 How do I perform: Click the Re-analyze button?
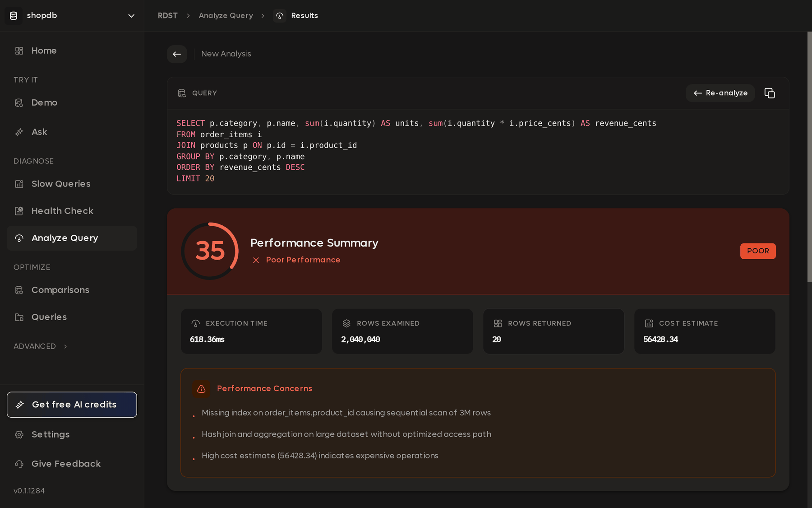720,93
